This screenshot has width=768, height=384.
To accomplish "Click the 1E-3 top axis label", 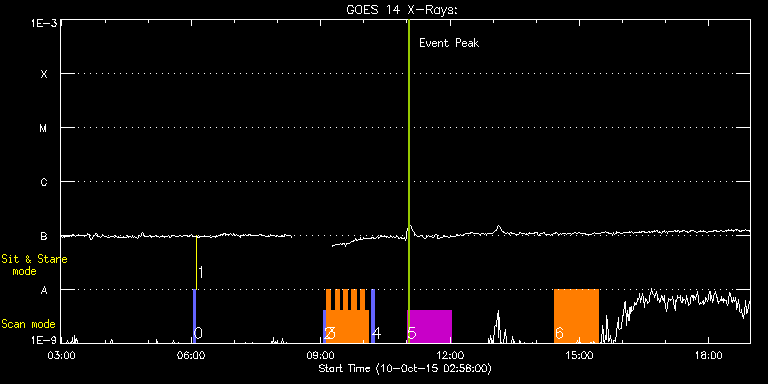I will [x=45, y=22].
